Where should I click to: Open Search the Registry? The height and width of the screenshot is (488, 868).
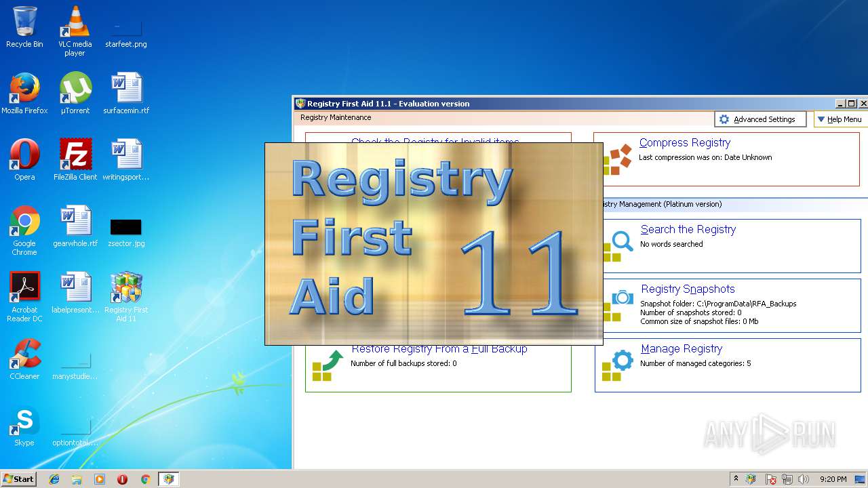point(688,230)
